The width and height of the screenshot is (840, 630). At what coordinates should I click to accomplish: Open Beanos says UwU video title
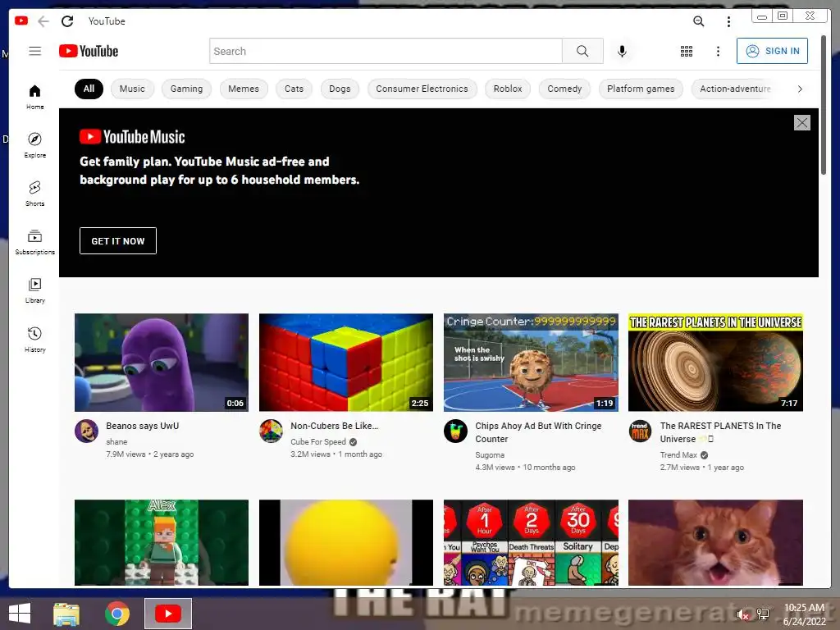tap(143, 426)
